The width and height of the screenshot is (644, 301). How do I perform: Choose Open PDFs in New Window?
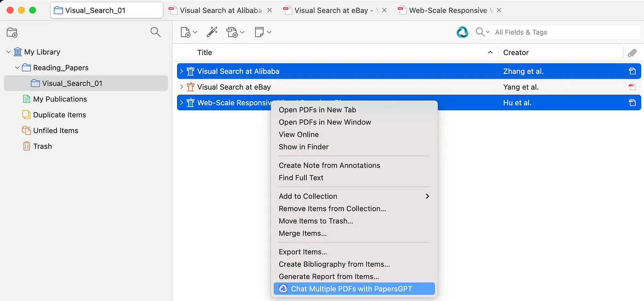354,122
